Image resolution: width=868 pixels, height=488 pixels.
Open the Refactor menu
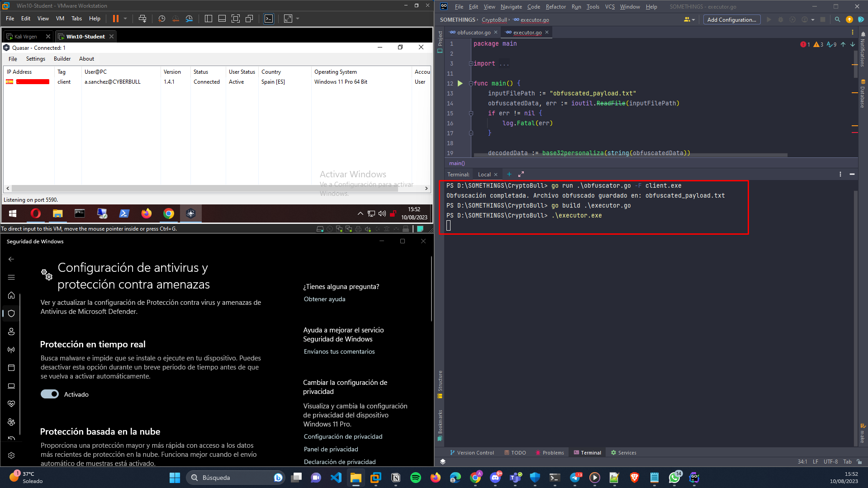pos(555,7)
